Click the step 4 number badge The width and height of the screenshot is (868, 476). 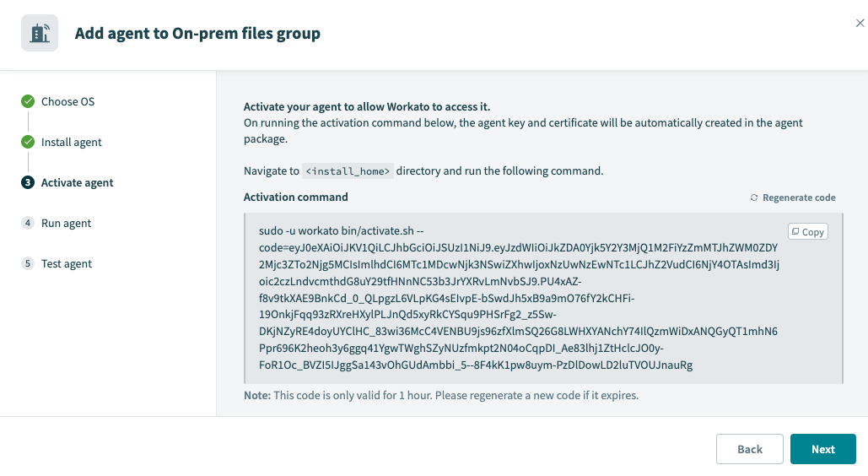pyautogui.click(x=28, y=223)
